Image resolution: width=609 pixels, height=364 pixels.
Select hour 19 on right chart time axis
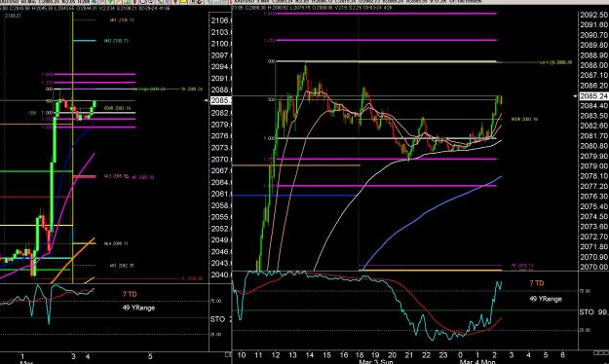point(375,355)
